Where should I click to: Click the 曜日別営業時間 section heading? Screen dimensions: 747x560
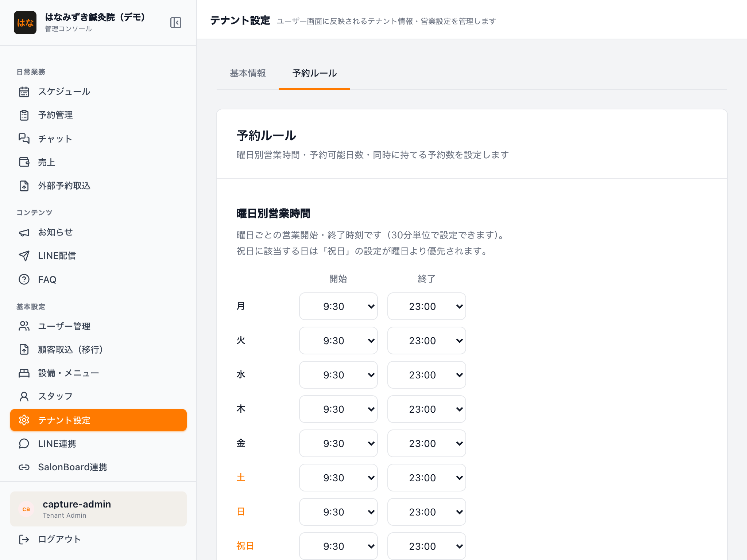pyautogui.click(x=274, y=214)
